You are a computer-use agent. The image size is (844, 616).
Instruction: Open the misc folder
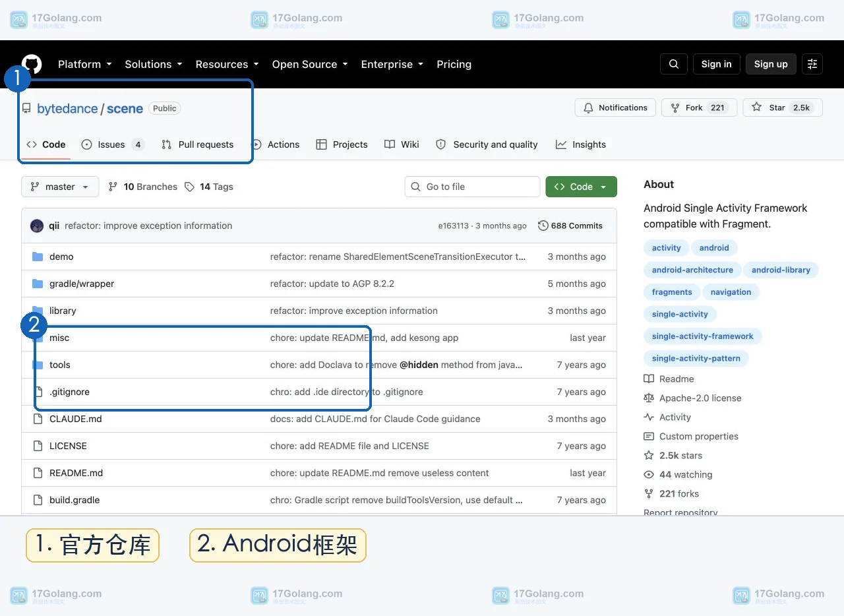[59, 338]
